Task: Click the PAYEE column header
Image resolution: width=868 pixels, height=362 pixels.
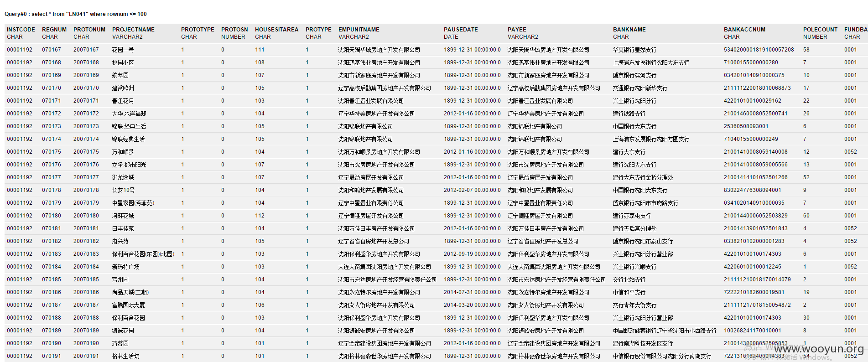Action: point(517,30)
